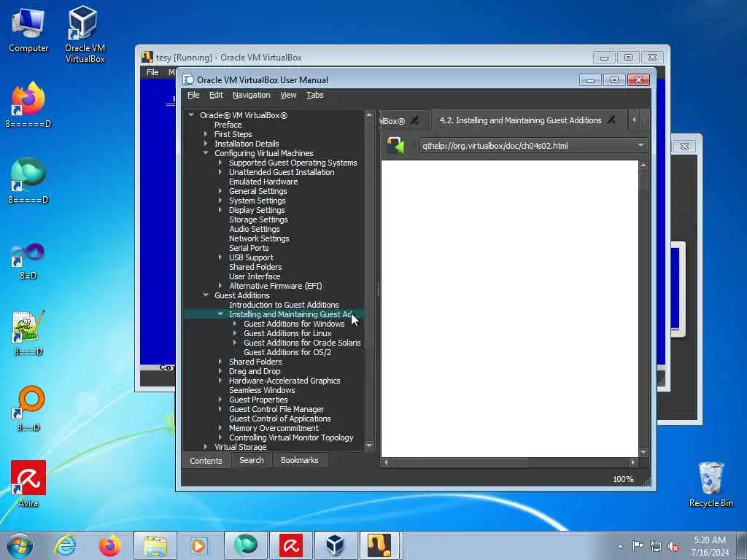747x560 pixels.
Task: Click the tab scroll left arrow
Action: point(634,120)
